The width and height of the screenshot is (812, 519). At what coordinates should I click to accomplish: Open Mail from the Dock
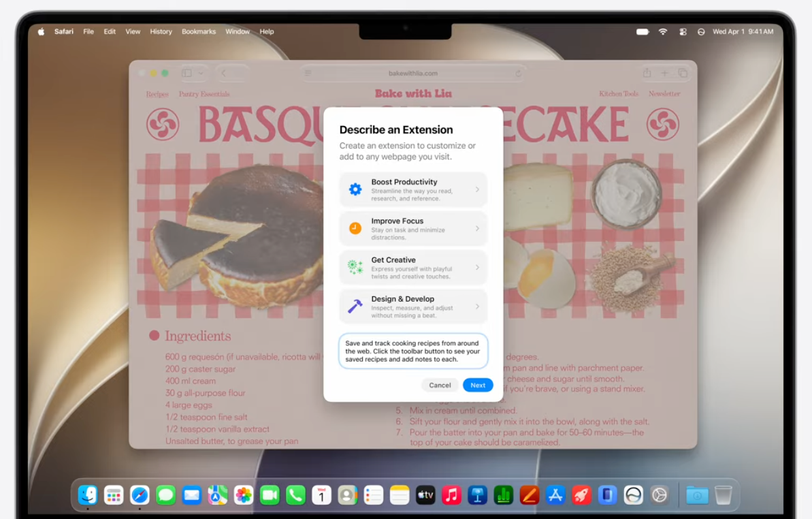coord(192,495)
